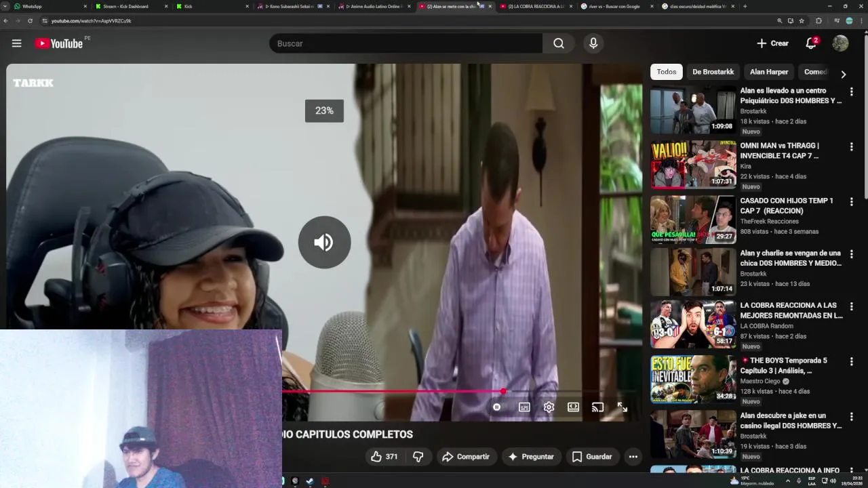
Task: Open the Chrome profile avatar
Action: (849, 21)
